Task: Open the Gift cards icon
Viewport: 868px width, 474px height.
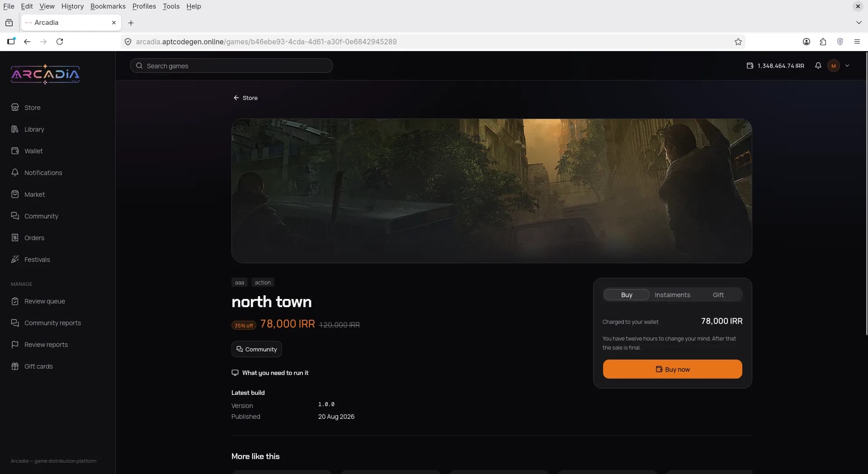Action: point(15,366)
